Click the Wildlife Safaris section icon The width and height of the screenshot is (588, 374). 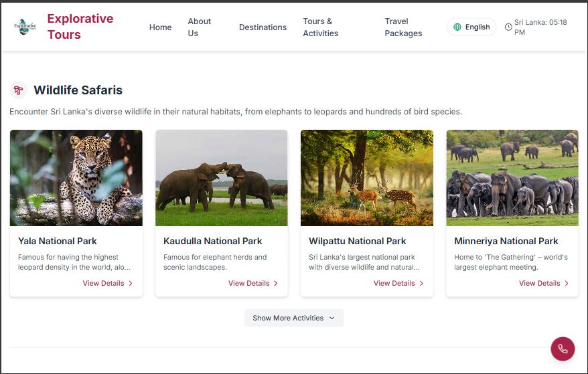click(18, 90)
